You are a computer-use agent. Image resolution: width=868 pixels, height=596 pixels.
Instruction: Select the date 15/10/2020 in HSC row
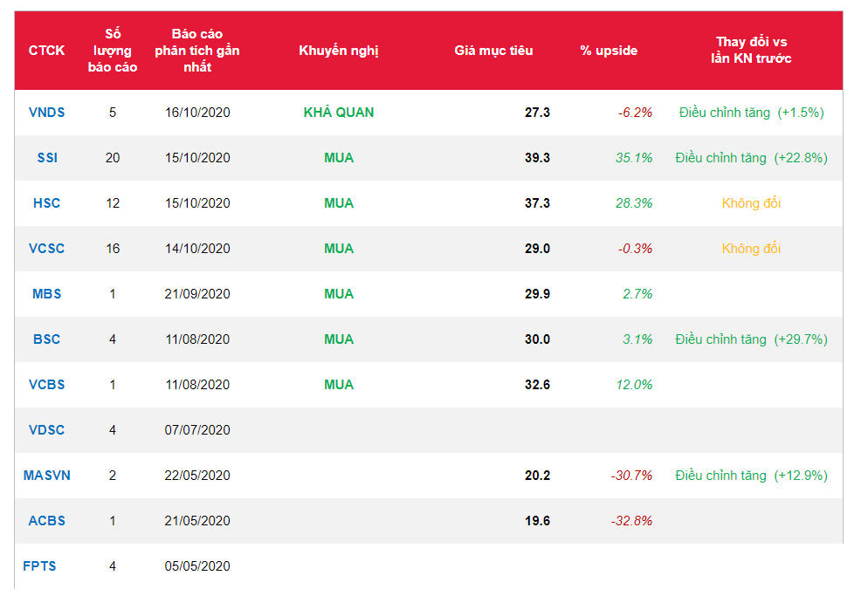point(197,203)
